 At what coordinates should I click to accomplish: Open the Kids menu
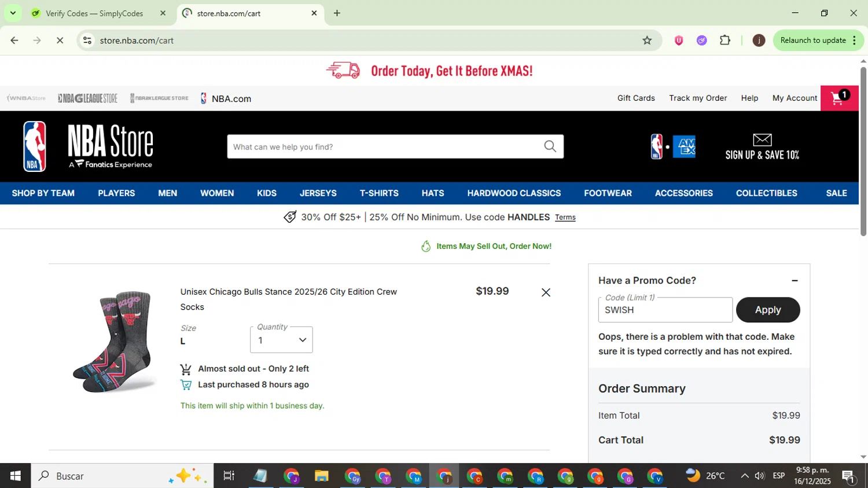point(267,193)
